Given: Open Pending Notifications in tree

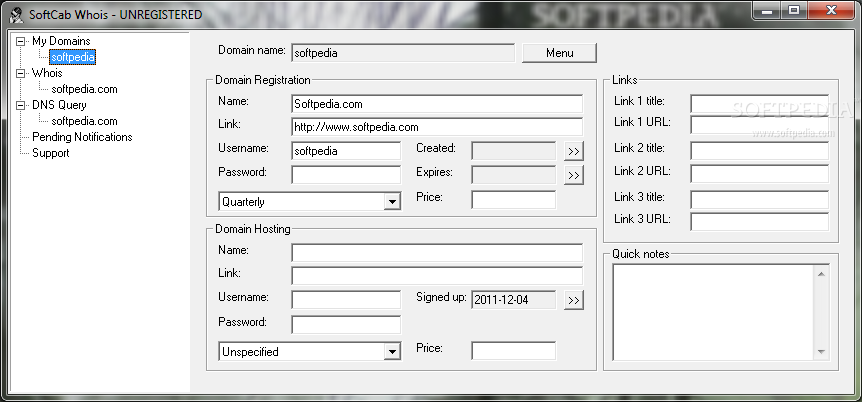Looking at the screenshot, I should [82, 137].
